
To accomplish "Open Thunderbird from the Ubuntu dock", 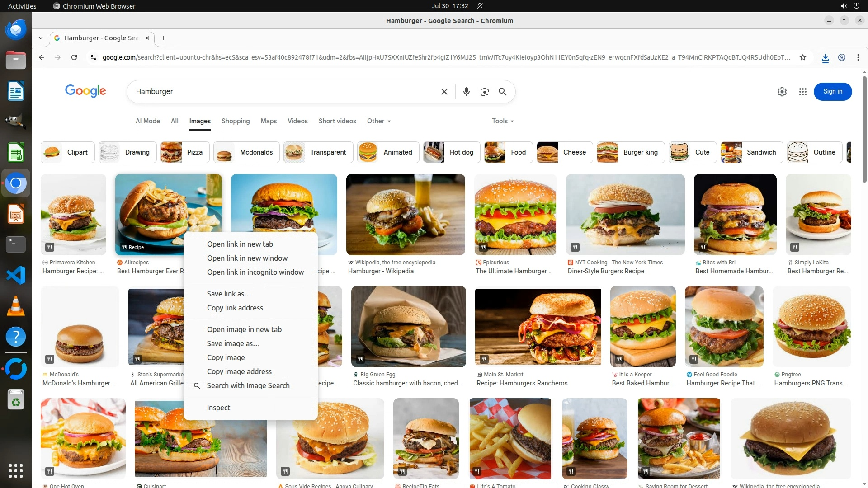I will [16, 30].
